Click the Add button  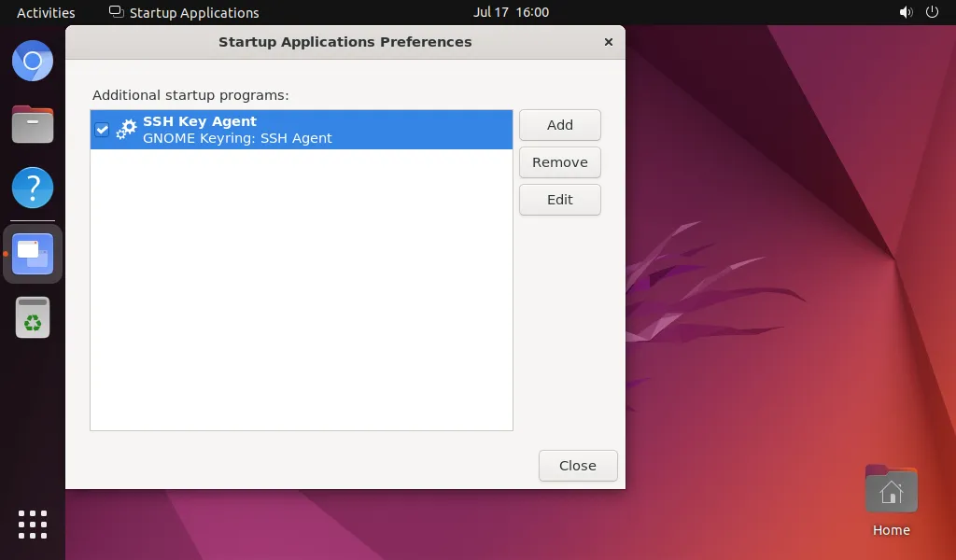pos(559,124)
